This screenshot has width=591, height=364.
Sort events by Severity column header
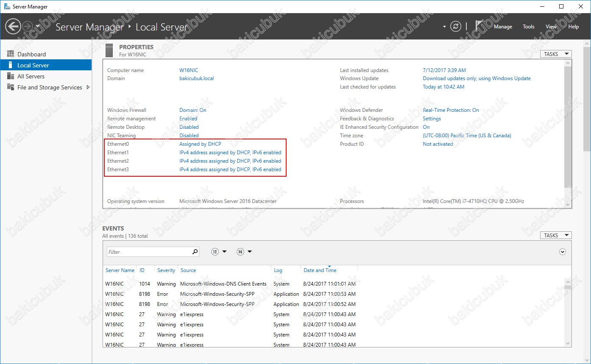click(166, 270)
